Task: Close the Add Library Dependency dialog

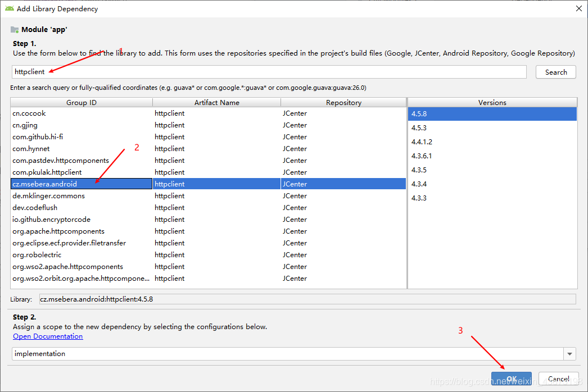Action: pyautogui.click(x=578, y=8)
